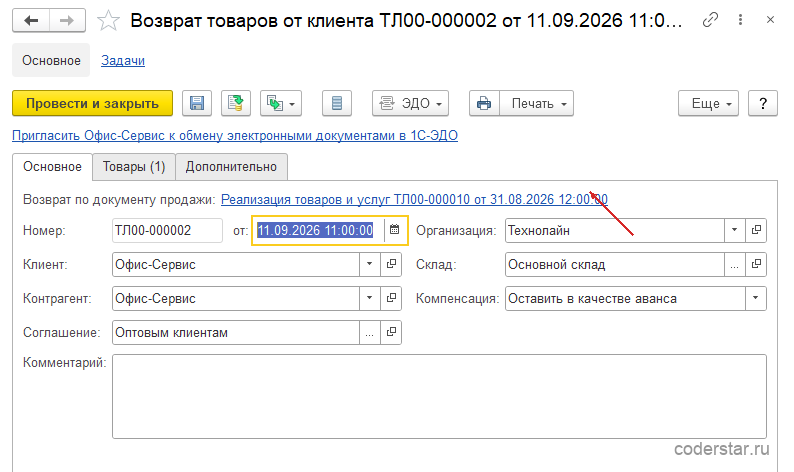
Task: Follow the invite Офис-Сервис to 1С-ЭДО link
Action: coord(235,136)
